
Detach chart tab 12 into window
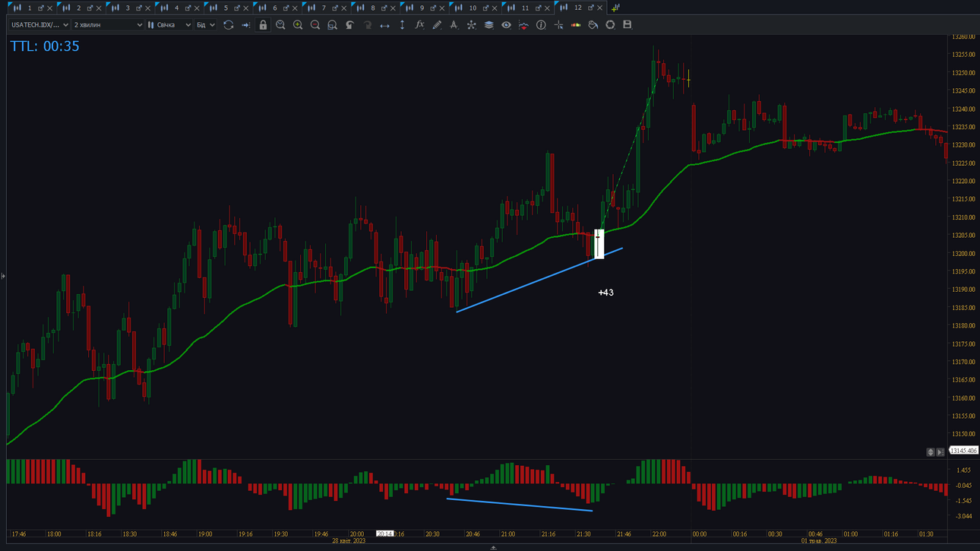tap(590, 8)
